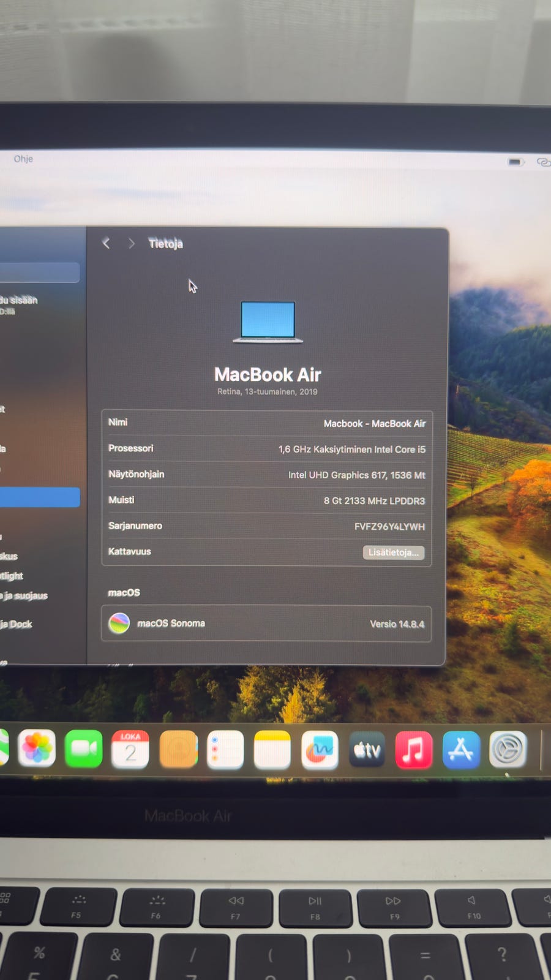Click the linked-rings icon in the menu bar
551x980 pixels.
coord(544,162)
